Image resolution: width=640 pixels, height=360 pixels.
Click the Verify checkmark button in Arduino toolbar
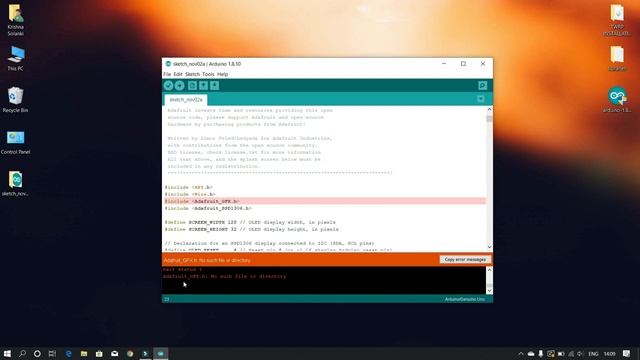click(x=168, y=86)
